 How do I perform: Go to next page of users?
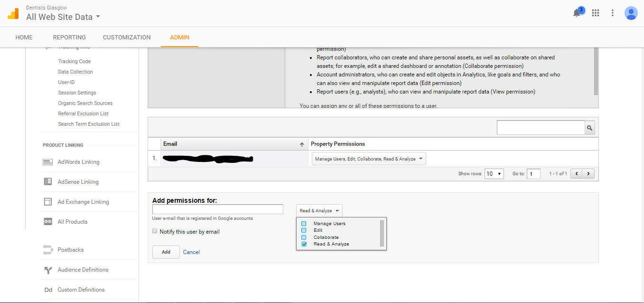pos(588,174)
